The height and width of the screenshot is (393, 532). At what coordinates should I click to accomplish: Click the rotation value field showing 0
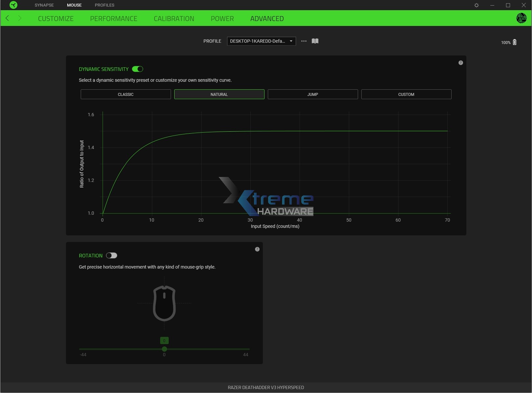(x=164, y=340)
